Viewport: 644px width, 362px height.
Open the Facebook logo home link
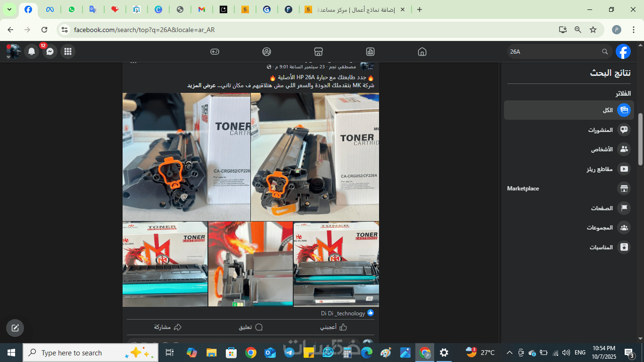pos(623,51)
